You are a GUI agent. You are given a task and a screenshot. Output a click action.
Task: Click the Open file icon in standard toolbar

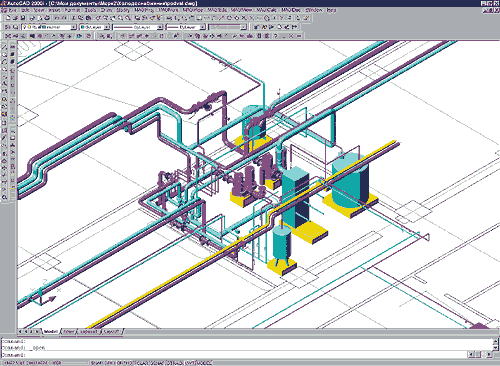(16, 18)
